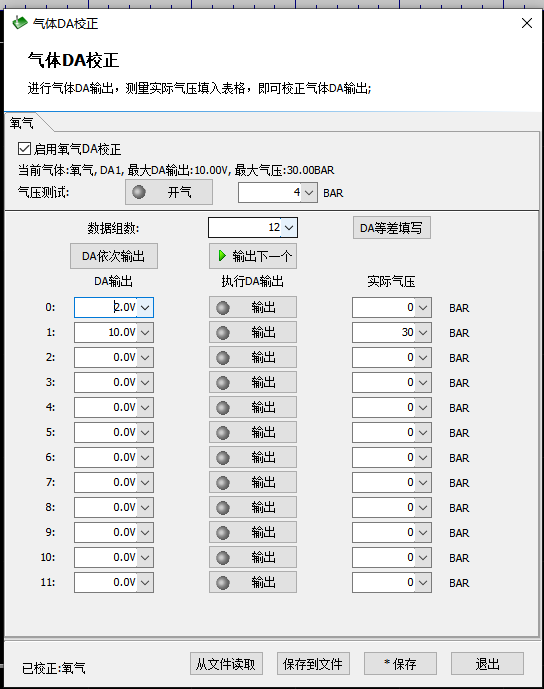Click the * 保存 button
Screen dimensions: 544x689
[x=400, y=664]
